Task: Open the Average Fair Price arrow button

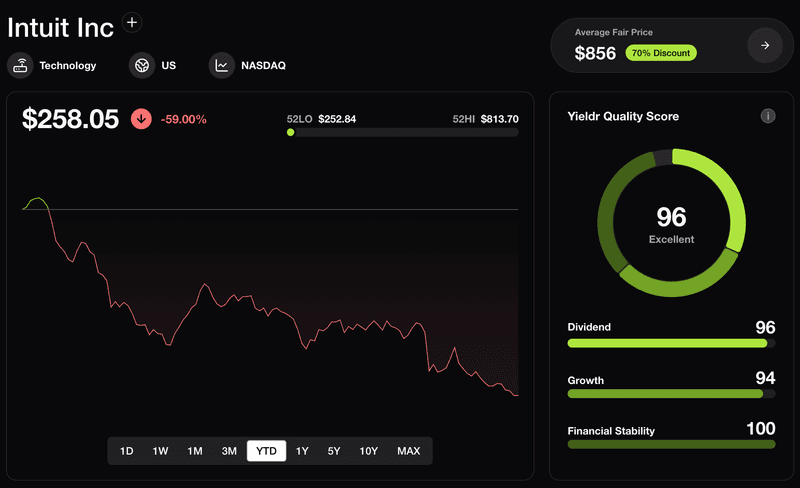Action: [765, 45]
